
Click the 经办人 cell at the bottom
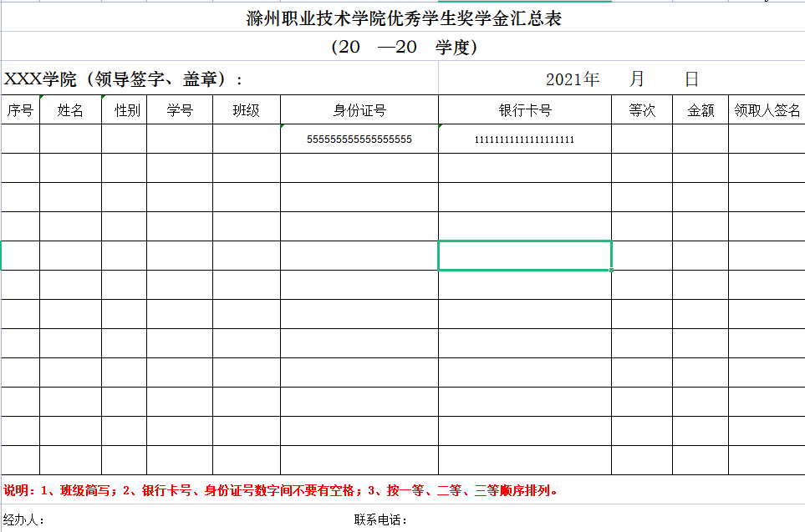[x=25, y=520]
